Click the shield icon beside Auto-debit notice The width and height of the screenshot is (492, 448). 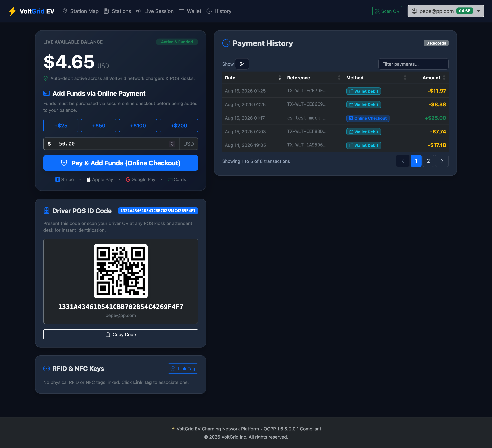tap(46, 78)
